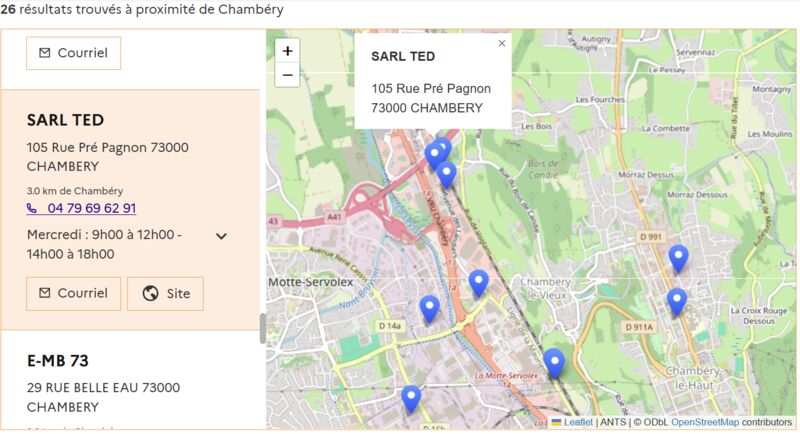Zoom out on the map

click(287, 75)
